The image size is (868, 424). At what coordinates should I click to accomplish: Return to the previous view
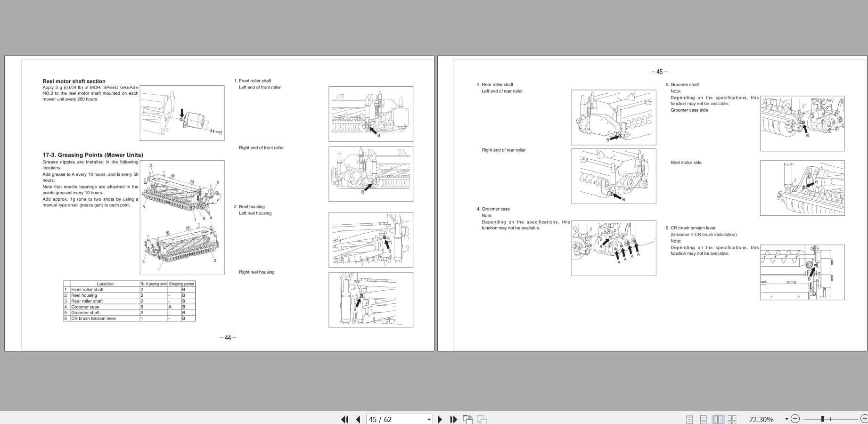tap(467, 419)
